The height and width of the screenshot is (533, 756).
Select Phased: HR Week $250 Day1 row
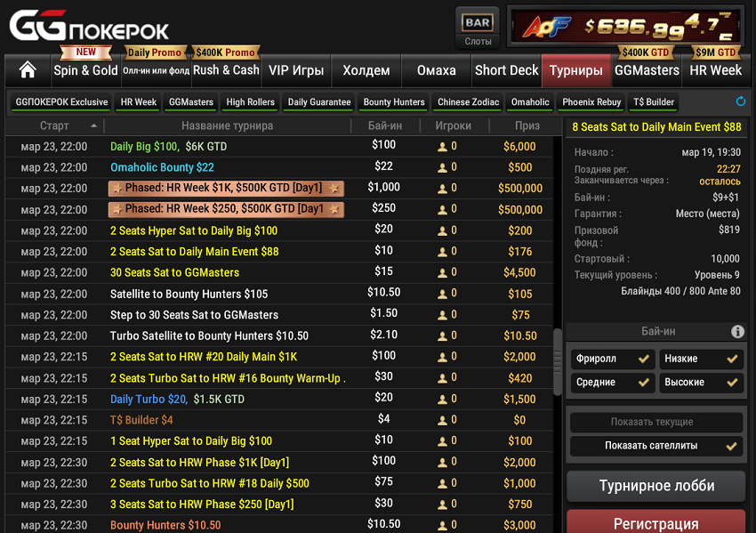279,210
